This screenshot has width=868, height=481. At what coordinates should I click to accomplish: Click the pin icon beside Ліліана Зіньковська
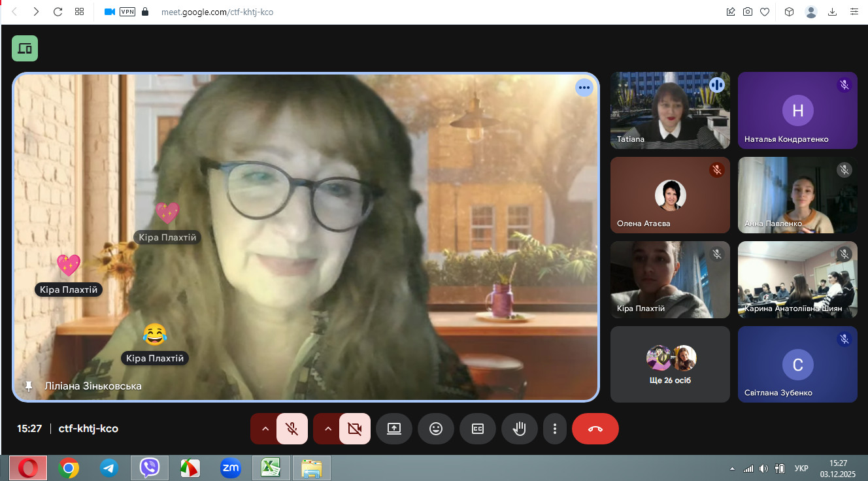[x=28, y=386]
